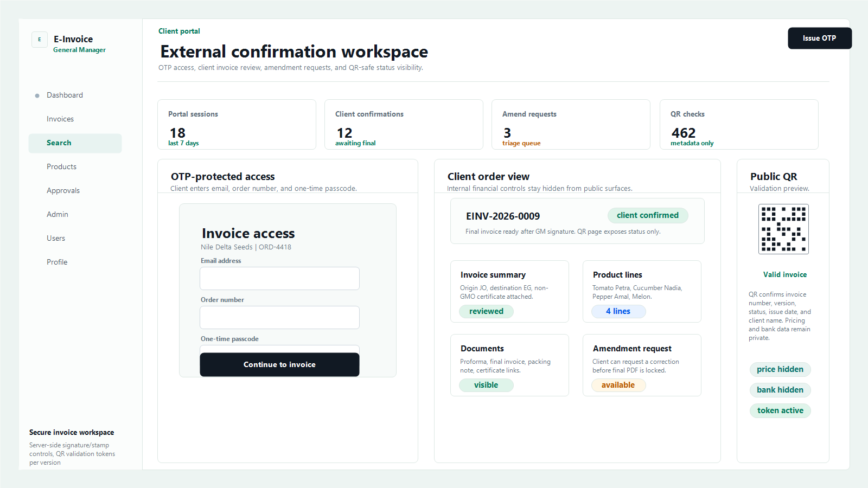This screenshot has width=868, height=488.
Task: Click the One-time passcode field
Action: click(x=280, y=349)
